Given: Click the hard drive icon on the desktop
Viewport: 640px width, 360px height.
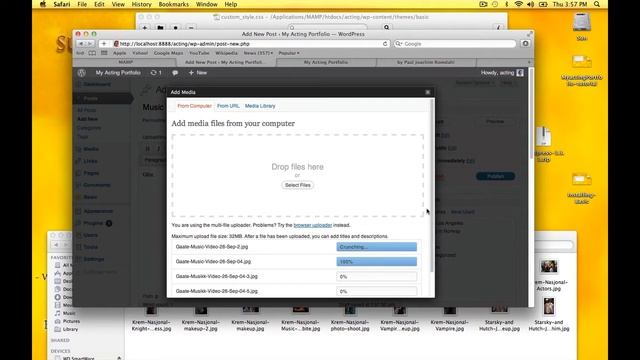Looking at the screenshot, I should tap(582, 22).
